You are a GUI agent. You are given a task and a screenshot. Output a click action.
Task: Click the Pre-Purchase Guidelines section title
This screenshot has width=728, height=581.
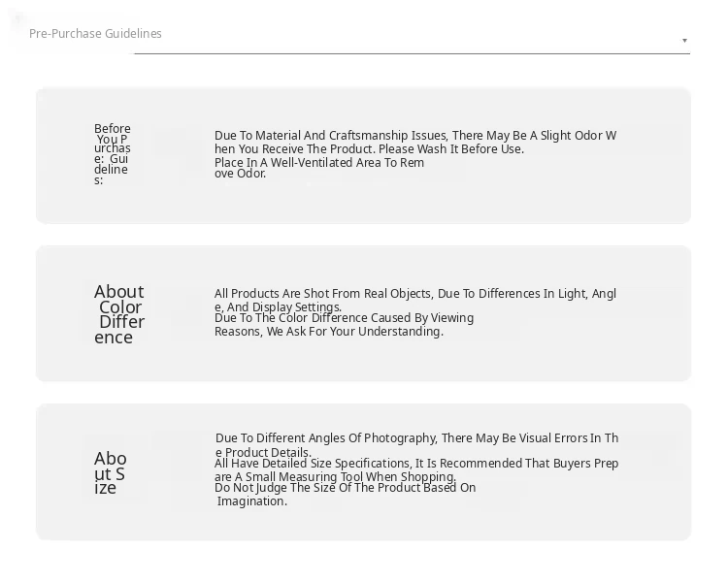tap(95, 34)
